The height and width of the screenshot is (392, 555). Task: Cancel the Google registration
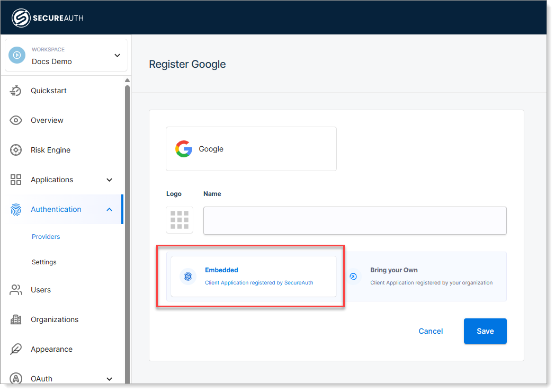point(431,331)
